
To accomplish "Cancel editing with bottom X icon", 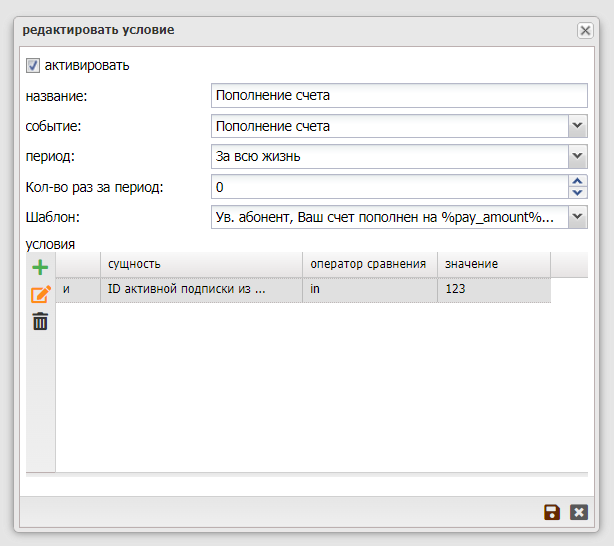I will [578, 512].
